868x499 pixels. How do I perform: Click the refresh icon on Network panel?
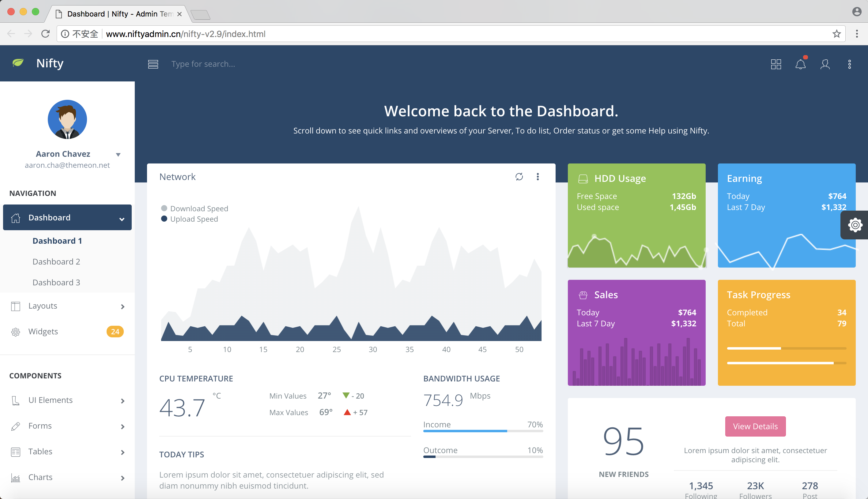coord(519,176)
